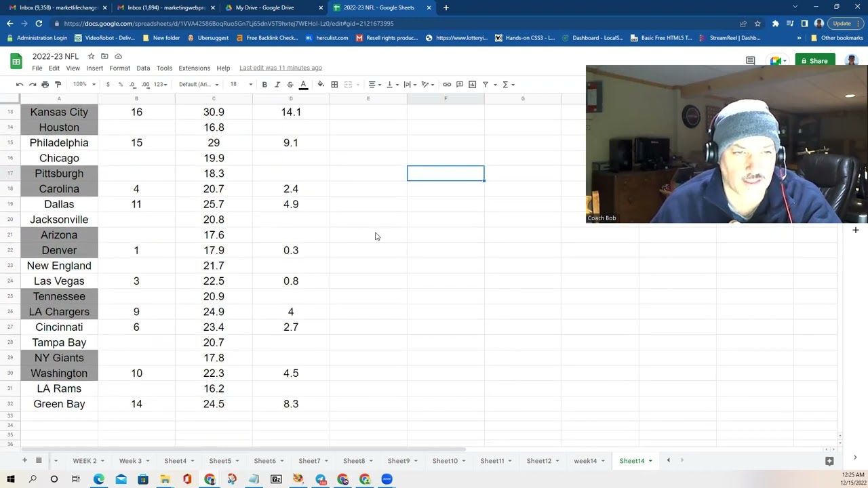
Task: Undo the last action in Sheets
Action: 20,84
